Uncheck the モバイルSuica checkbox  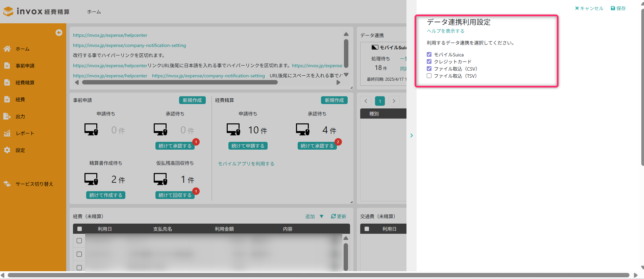click(x=429, y=54)
